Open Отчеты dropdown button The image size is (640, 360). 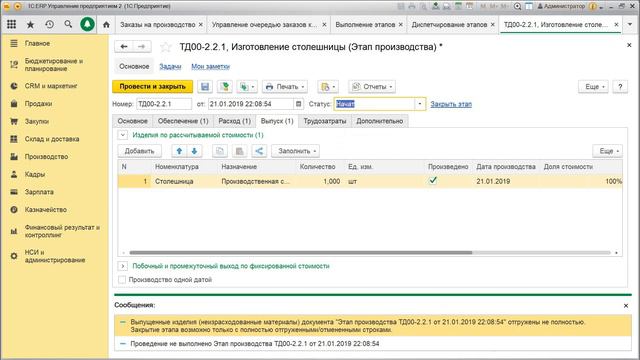[x=372, y=87]
